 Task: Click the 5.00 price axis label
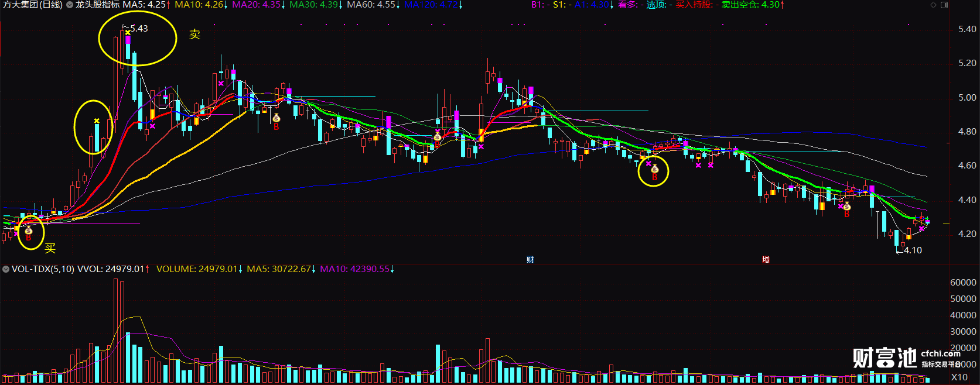[x=967, y=98]
